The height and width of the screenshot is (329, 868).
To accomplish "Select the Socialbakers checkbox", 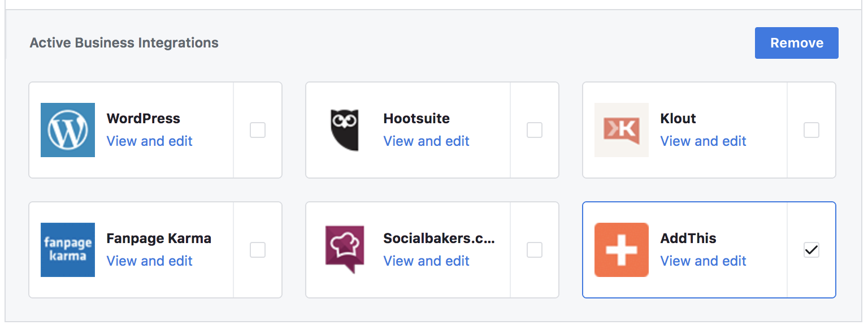I will coord(535,250).
